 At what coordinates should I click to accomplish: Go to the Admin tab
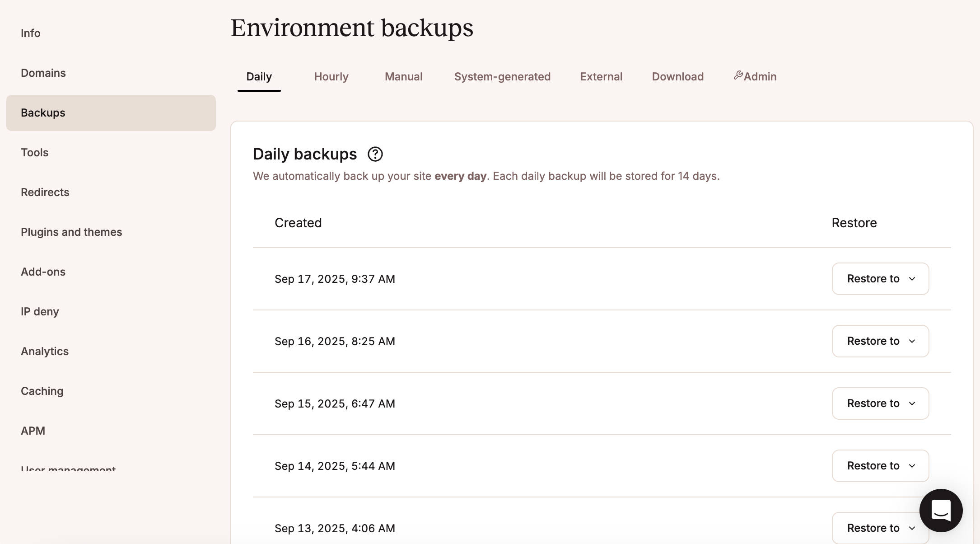(760, 76)
